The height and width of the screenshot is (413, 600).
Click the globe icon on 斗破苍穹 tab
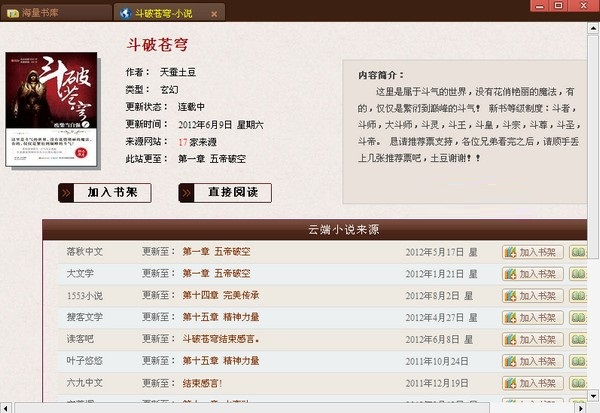(x=126, y=13)
